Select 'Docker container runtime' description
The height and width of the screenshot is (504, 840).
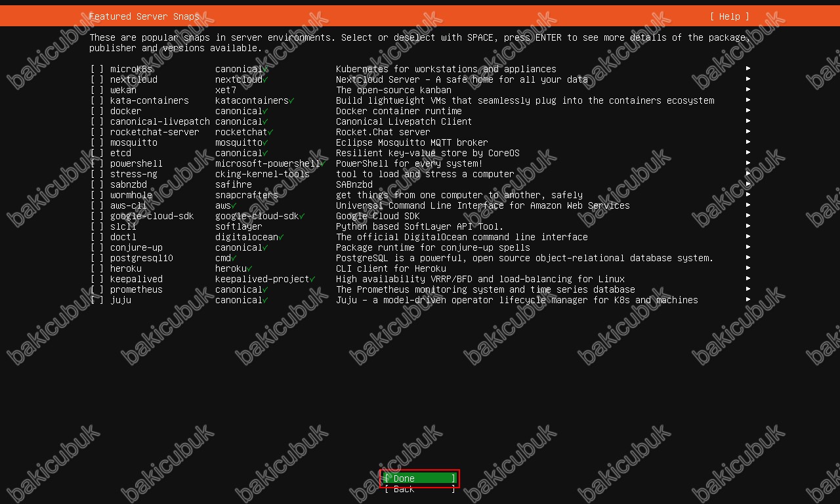(x=399, y=111)
